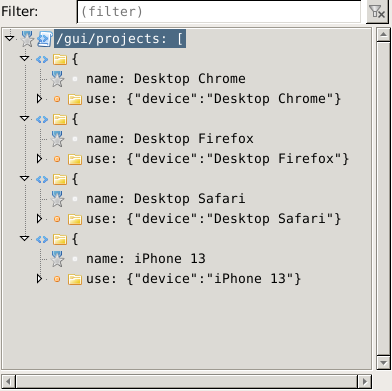Focus the filter text input field
Image resolution: width=392 pixels, height=391 pixels.
(x=219, y=12)
